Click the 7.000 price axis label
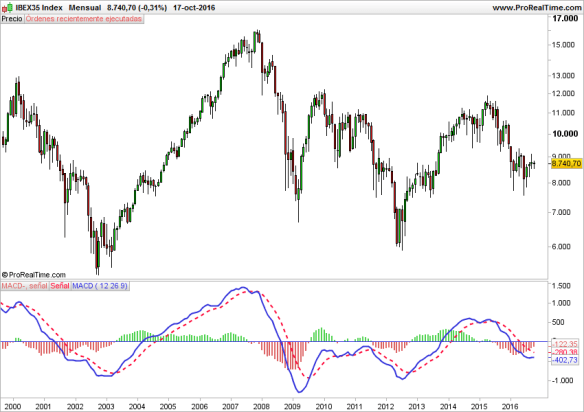584x412 pixels. 561,212
